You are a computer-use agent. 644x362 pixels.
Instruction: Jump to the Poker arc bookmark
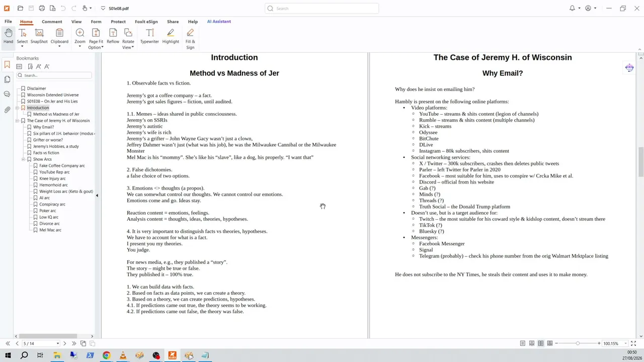(48, 211)
